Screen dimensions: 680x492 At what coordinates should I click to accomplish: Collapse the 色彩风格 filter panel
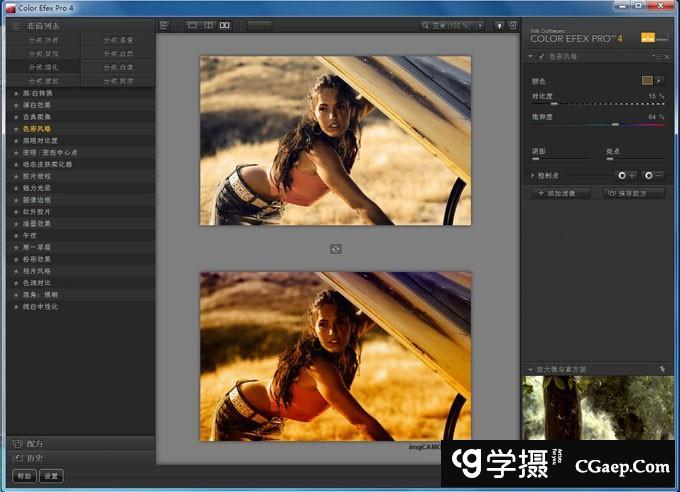pos(531,57)
